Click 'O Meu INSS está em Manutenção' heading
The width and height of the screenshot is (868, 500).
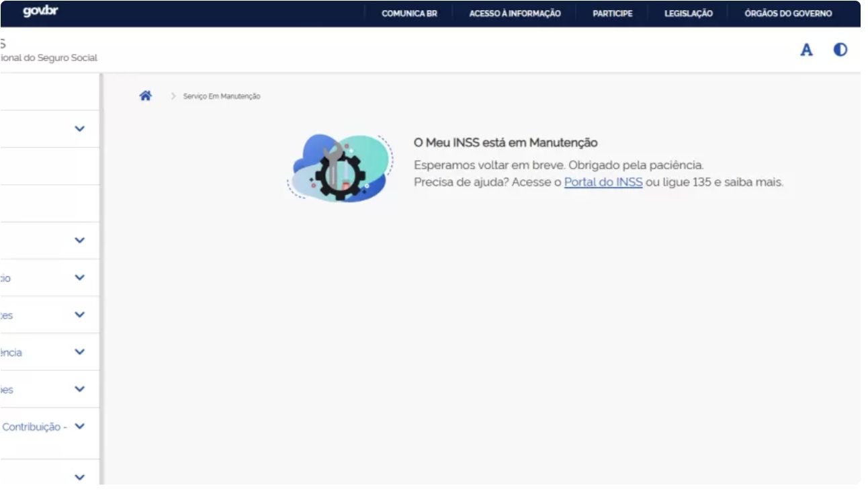(x=505, y=143)
